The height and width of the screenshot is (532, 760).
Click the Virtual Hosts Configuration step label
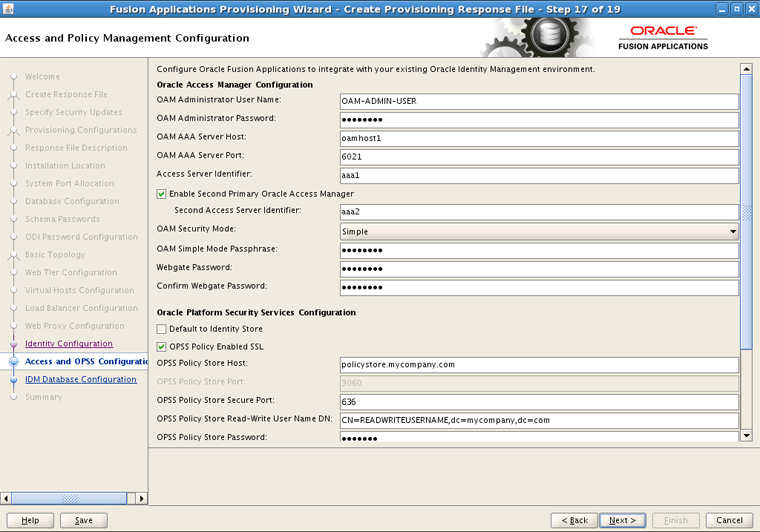point(79,290)
